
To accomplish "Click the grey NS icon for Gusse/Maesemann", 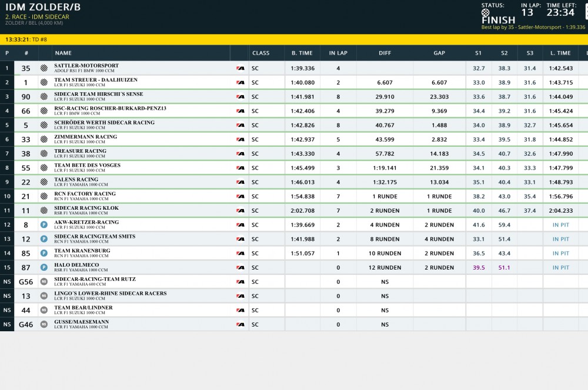I will 44,324.
